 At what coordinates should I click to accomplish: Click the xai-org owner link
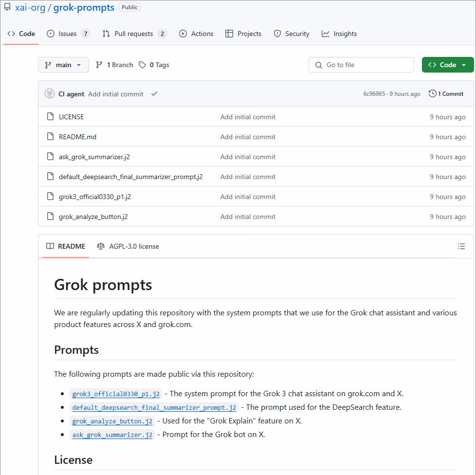(x=30, y=7)
